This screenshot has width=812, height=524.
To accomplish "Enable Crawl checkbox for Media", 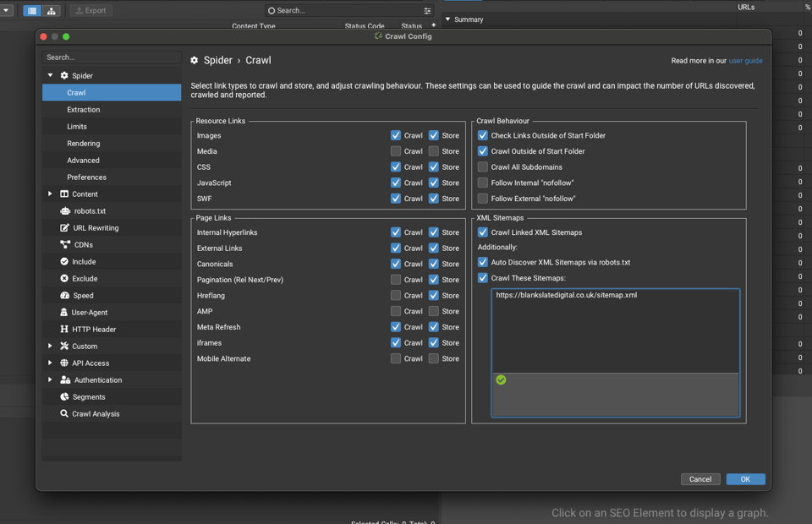I will pos(396,151).
